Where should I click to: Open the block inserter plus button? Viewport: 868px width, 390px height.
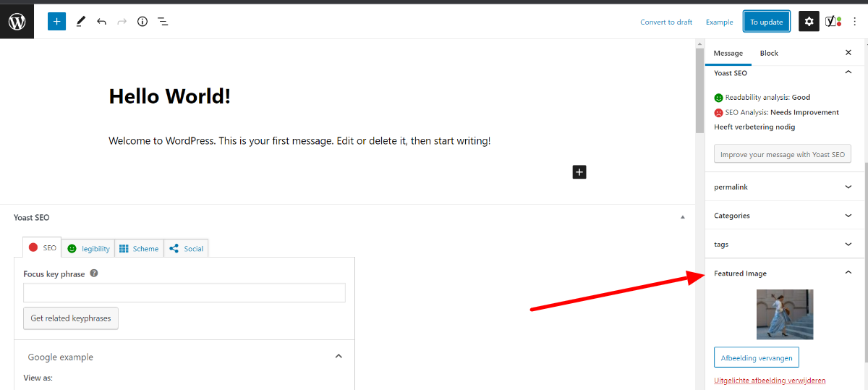[x=56, y=22]
